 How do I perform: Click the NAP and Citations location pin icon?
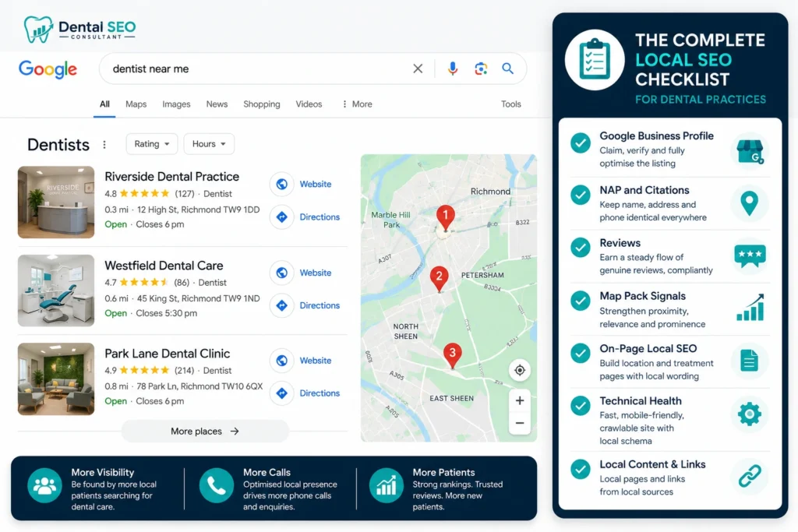(x=749, y=203)
